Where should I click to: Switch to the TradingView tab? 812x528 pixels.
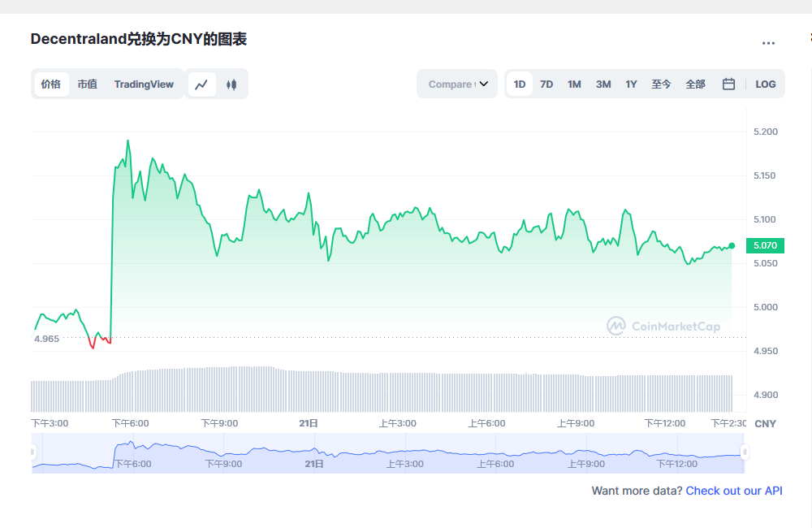tap(144, 84)
